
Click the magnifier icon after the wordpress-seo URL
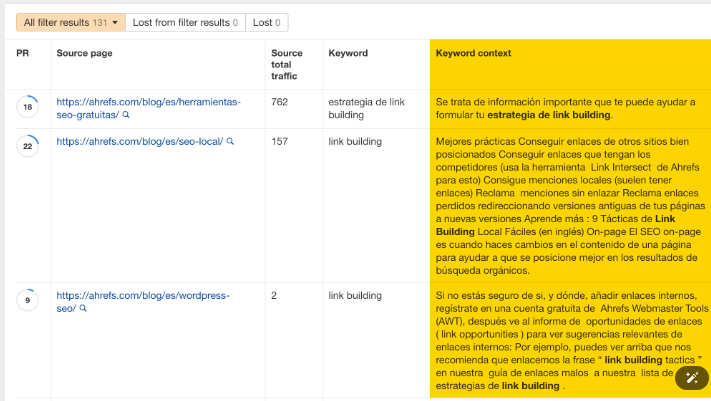[83, 309]
